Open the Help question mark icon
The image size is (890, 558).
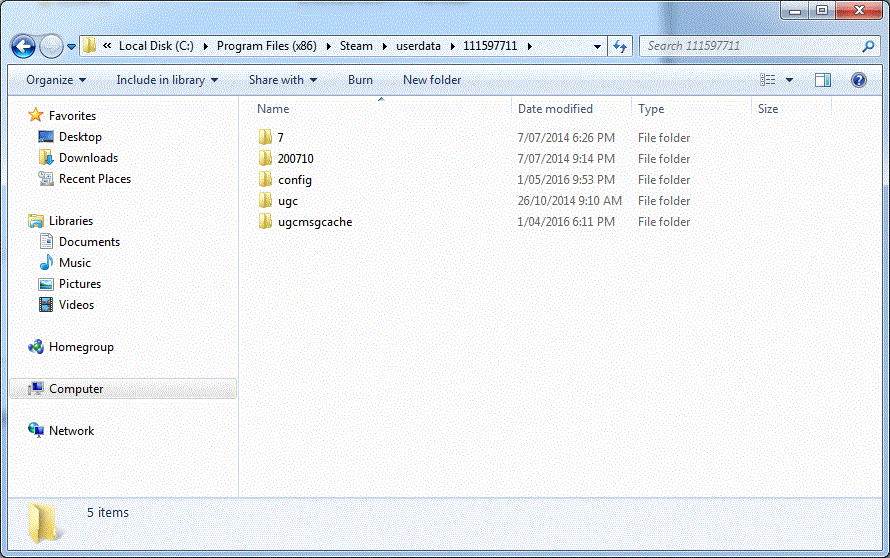[x=858, y=80]
